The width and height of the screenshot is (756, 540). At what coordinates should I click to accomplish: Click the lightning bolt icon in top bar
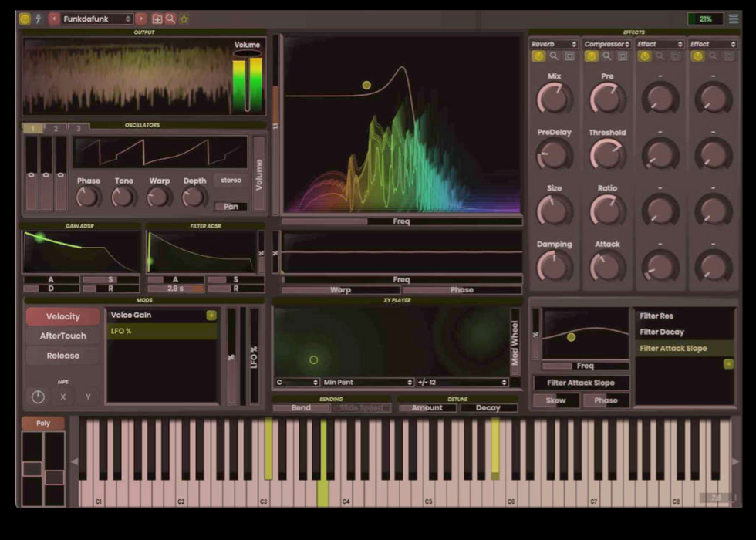(38, 19)
